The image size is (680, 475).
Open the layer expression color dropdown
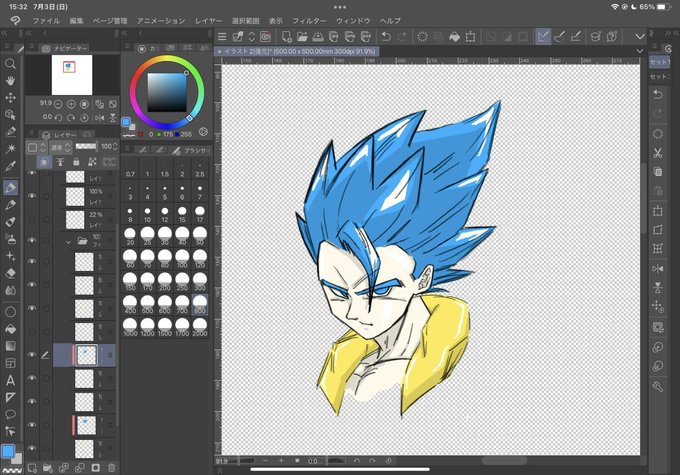tap(36, 147)
